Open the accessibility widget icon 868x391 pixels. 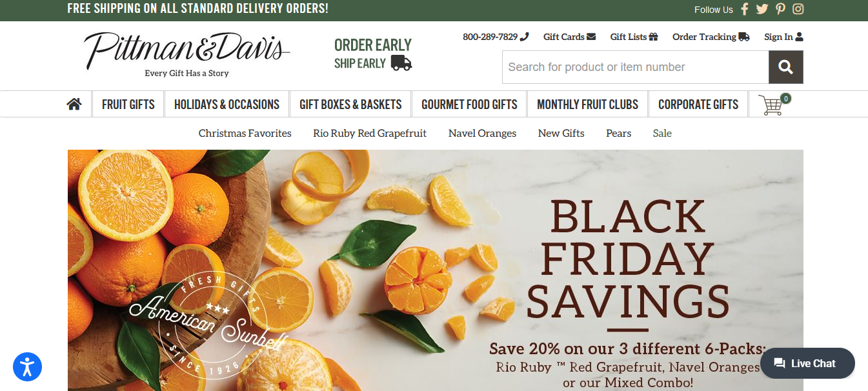point(27,366)
